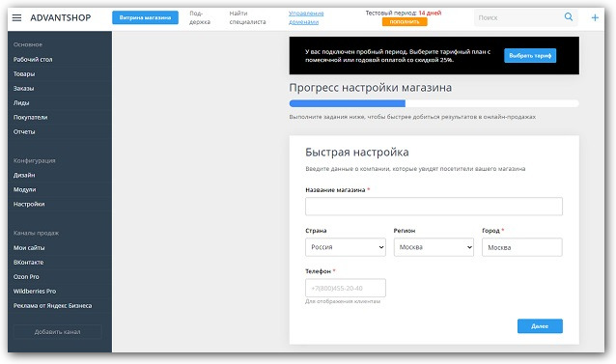Screen dimensions: 616x364
Task: Click the Основное section header
Action: coord(27,44)
